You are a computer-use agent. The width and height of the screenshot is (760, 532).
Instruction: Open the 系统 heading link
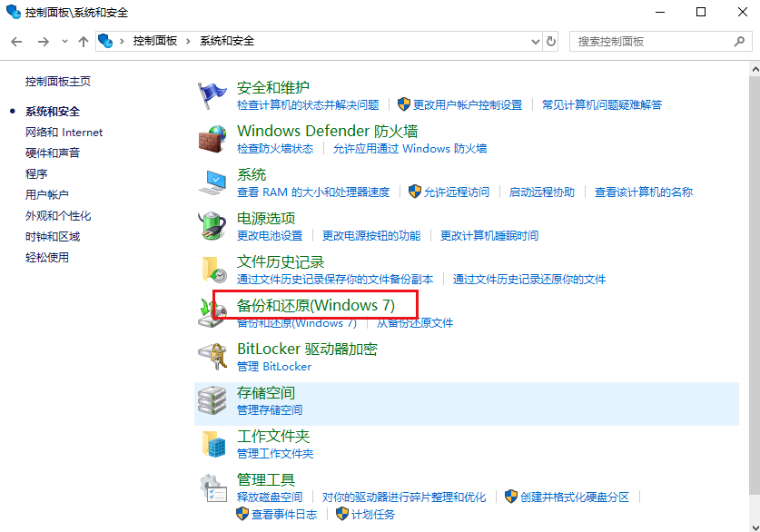[x=252, y=175]
